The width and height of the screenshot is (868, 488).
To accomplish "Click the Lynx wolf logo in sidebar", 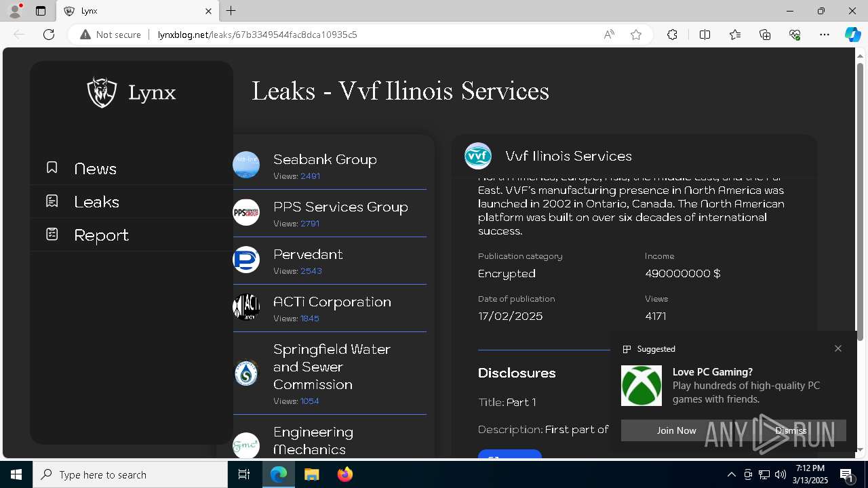I will (102, 93).
